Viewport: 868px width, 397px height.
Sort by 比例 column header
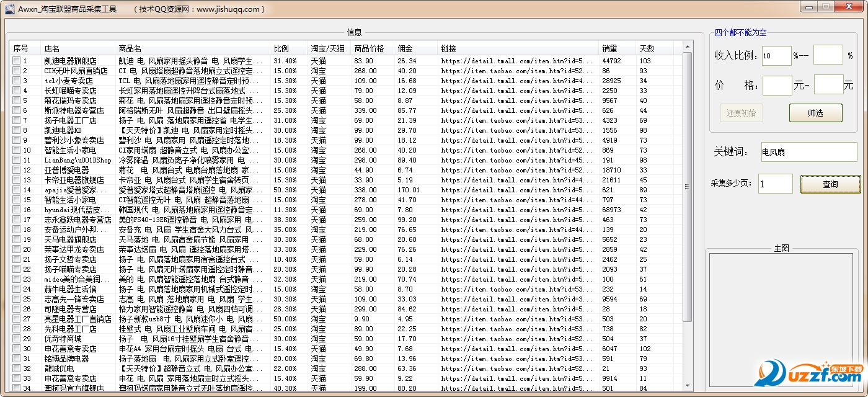(x=289, y=48)
